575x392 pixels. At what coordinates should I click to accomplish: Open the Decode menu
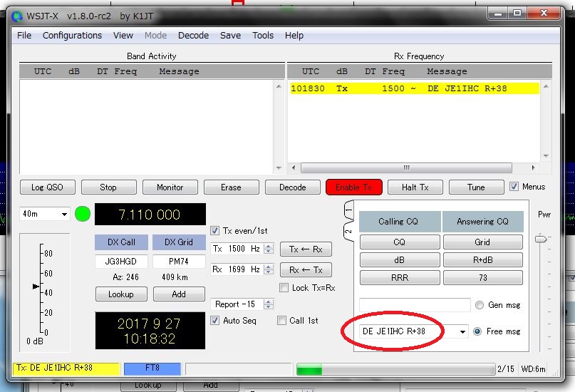[x=193, y=35]
